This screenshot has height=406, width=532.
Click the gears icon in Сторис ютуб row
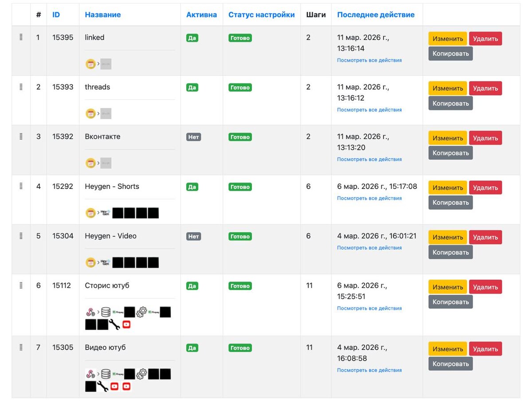coord(141,312)
